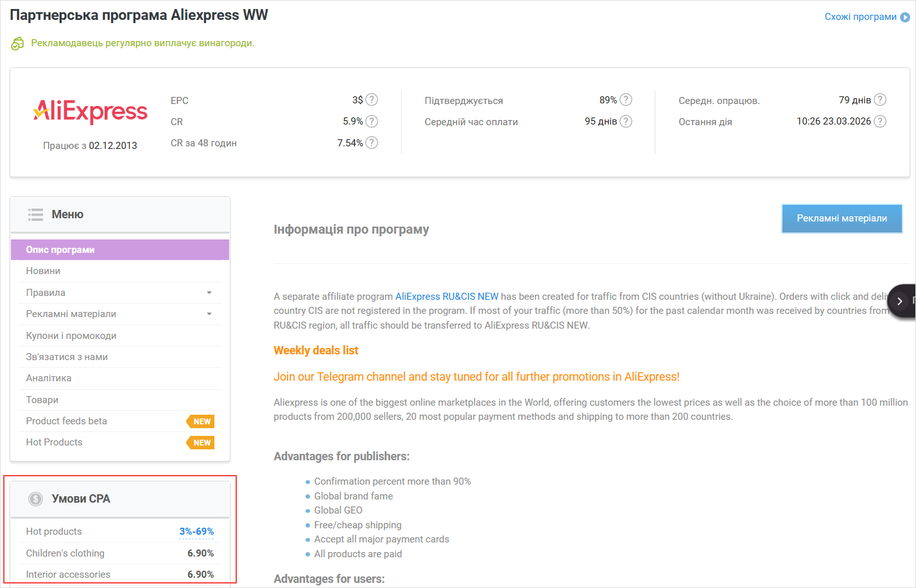Open the Weekly deals list link
This screenshot has height=588, width=916.
tap(316, 350)
